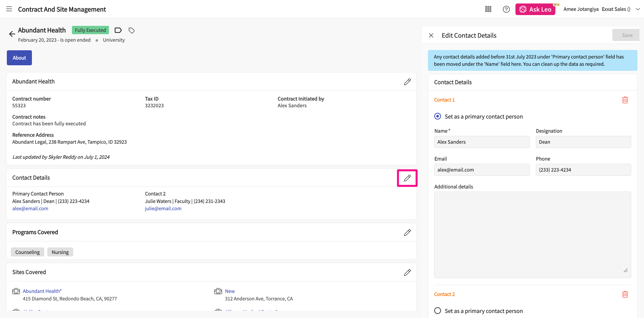Edit the Programs Covered section

pyautogui.click(x=407, y=232)
